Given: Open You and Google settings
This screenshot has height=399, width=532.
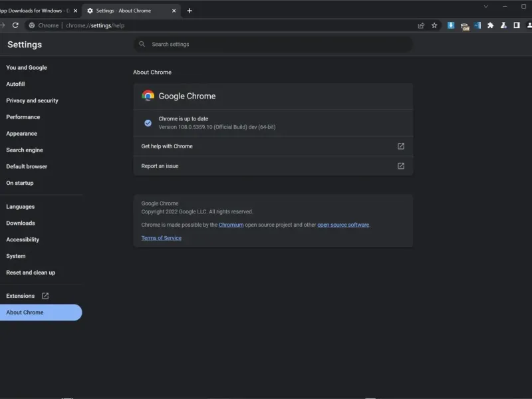Looking at the screenshot, I should point(27,68).
